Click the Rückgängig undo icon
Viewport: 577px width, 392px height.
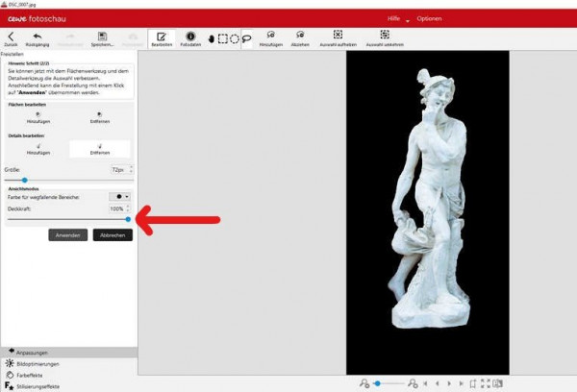pyautogui.click(x=38, y=37)
